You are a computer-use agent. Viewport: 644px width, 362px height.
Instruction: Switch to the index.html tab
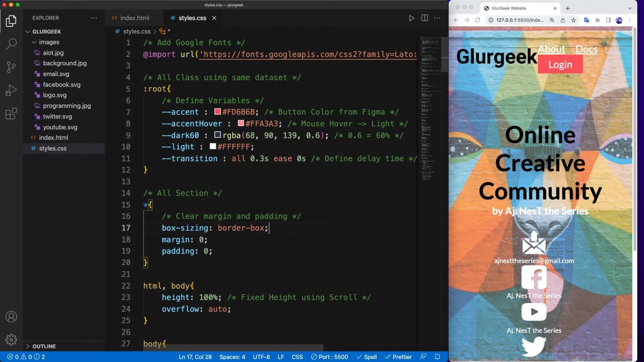point(134,18)
